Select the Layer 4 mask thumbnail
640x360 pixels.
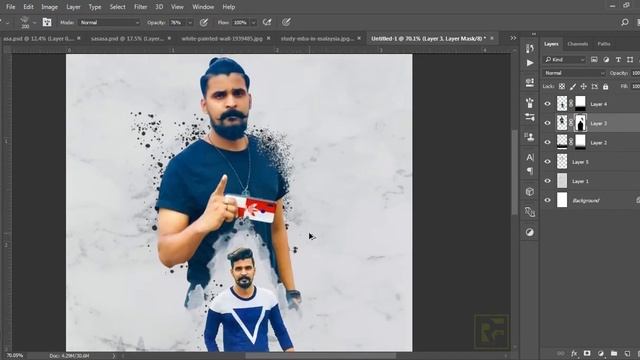(x=580, y=104)
